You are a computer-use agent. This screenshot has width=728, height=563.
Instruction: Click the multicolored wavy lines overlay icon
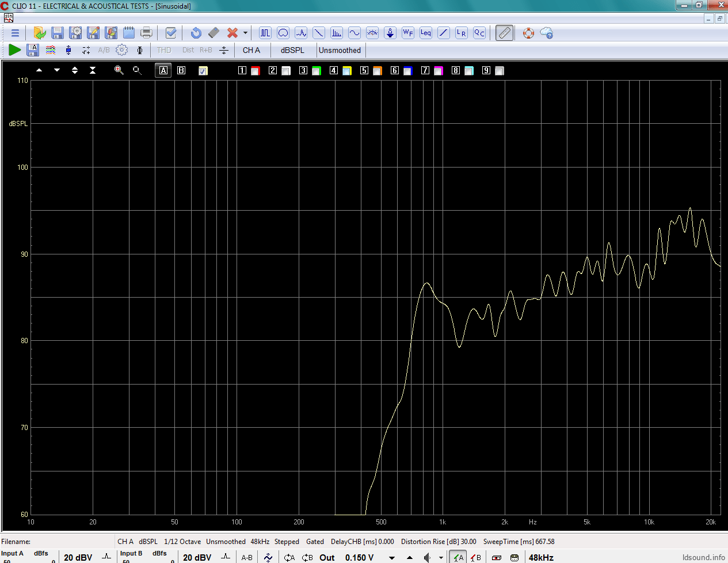pos(51,50)
